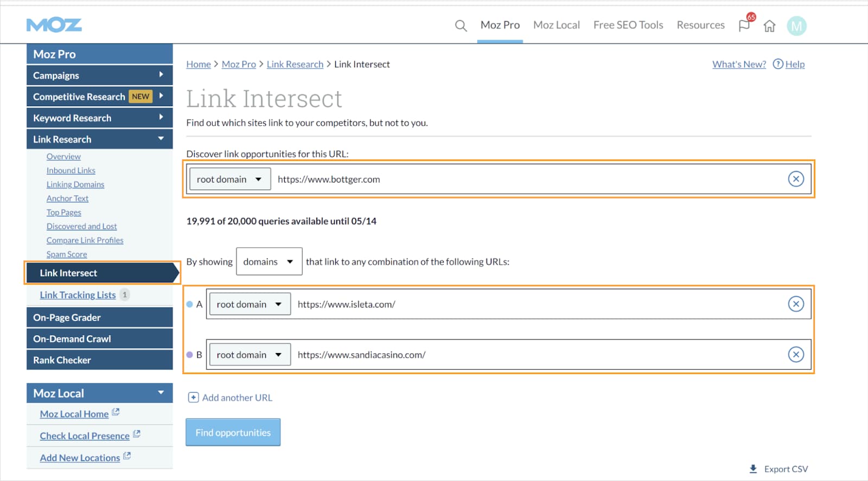Open root domain dropdown for URL B
Viewport: 868px width, 481px height.
tap(250, 355)
